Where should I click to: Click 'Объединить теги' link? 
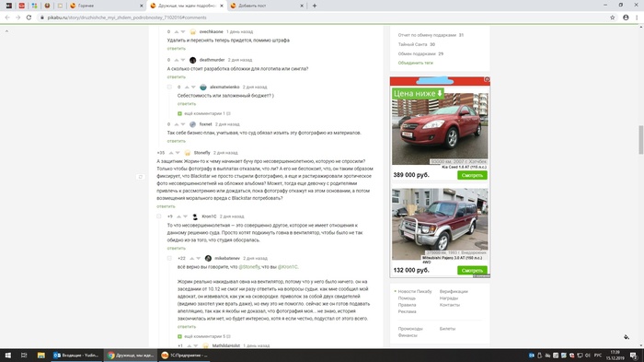coord(415,63)
